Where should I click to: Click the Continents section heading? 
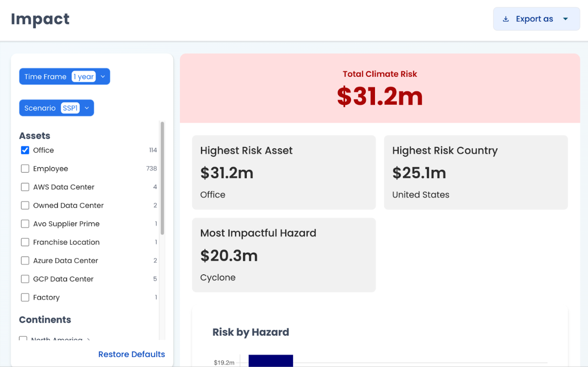[45, 320]
